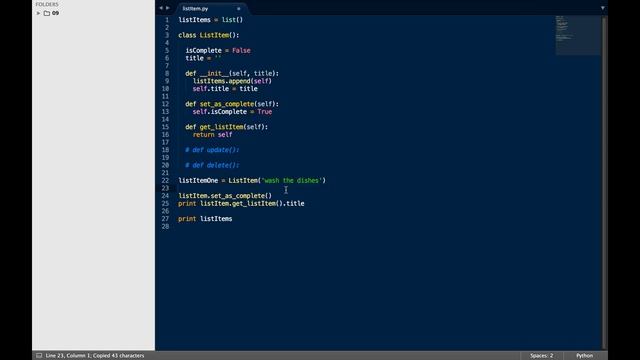Click the FOLDERS sidebar heading

point(47,4)
